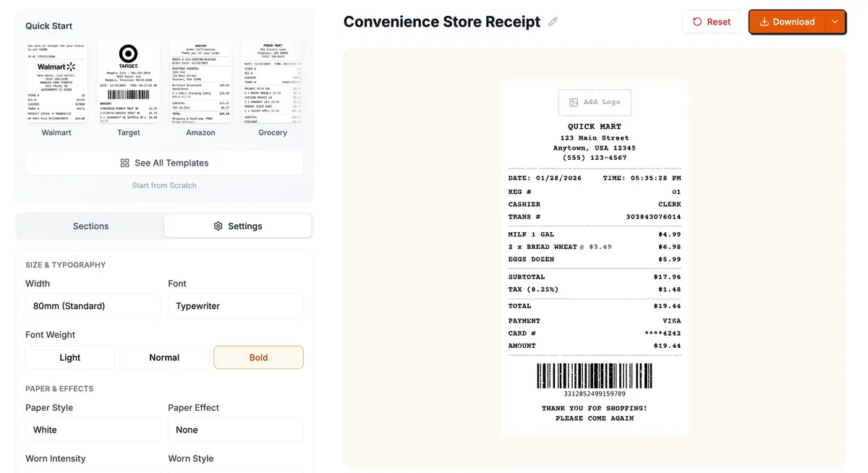Select Light font weight

point(69,357)
